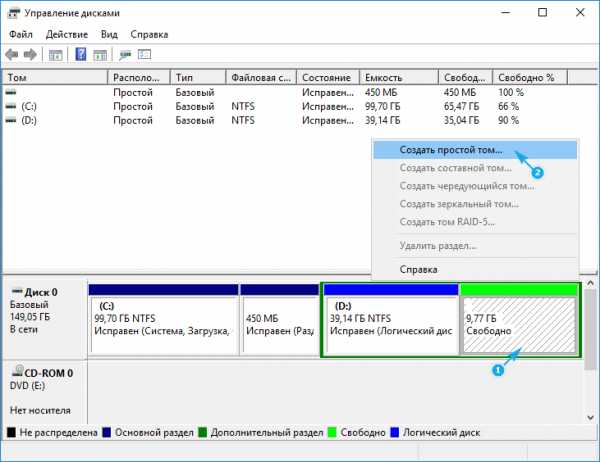600x462 pixels.
Task: Click the scrollbar up arrow in disk pane
Action: pos(590,283)
